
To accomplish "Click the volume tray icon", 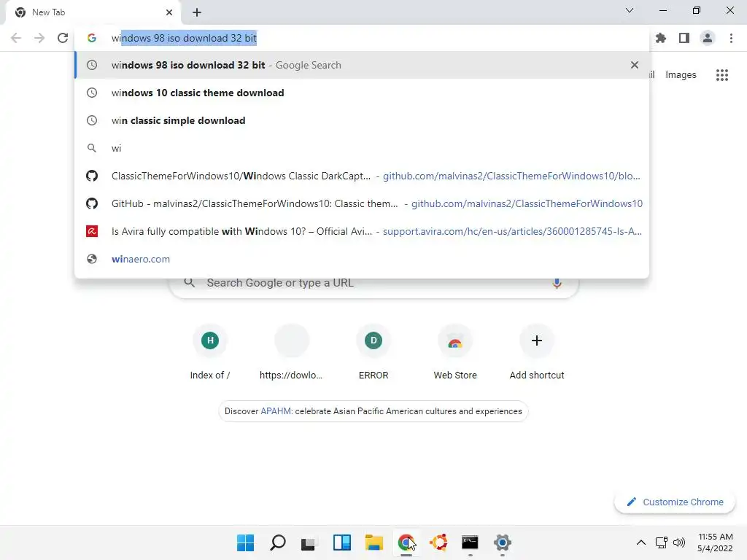I will (679, 542).
